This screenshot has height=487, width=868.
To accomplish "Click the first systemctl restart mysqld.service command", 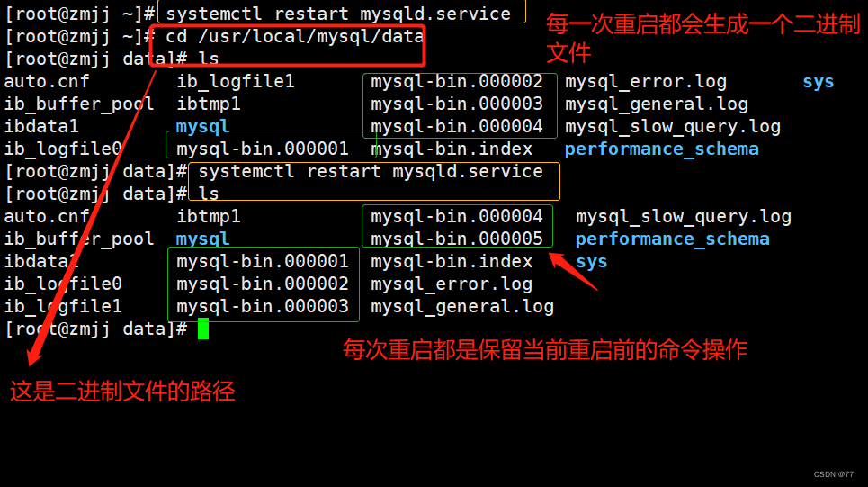I will (x=338, y=14).
